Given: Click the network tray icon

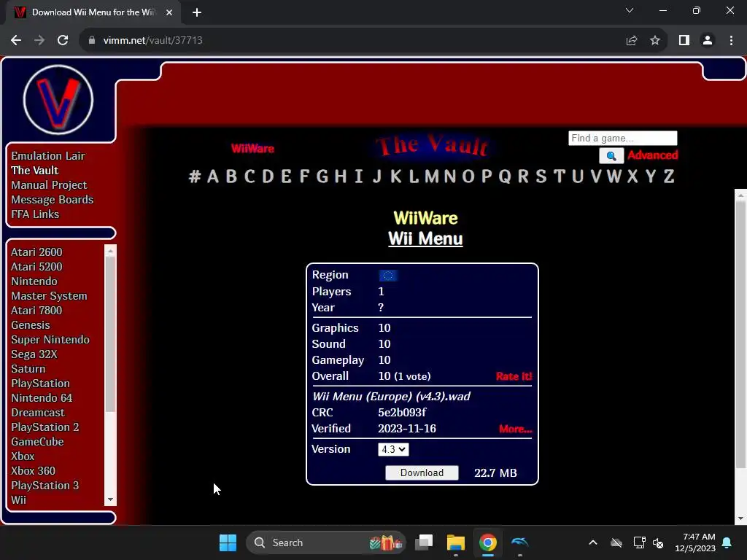Looking at the screenshot, I should 639,542.
